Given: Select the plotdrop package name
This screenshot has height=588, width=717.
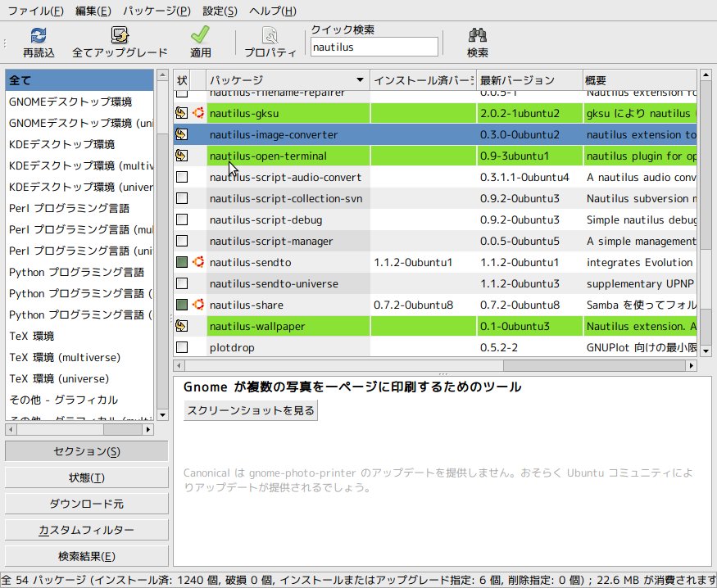Looking at the screenshot, I should [x=232, y=348].
